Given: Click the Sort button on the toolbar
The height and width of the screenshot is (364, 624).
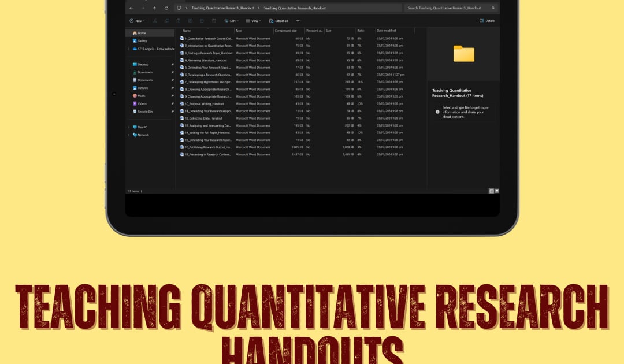Looking at the screenshot, I should tap(231, 20).
